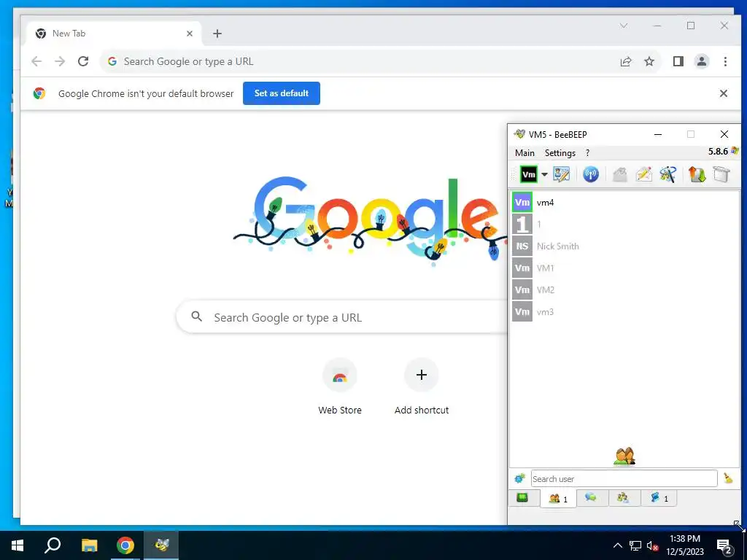
Task: Open the file transfer arrows icon
Action: (x=697, y=175)
